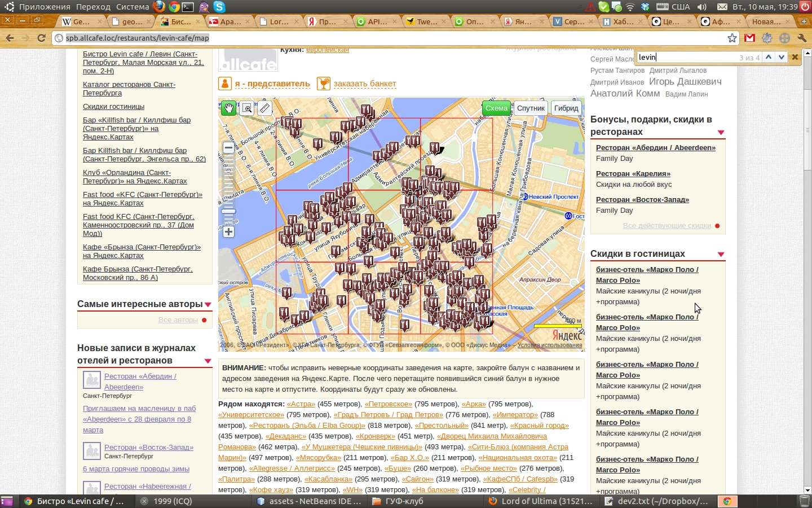
Task: Switch map to Схема view
Action: click(x=496, y=108)
